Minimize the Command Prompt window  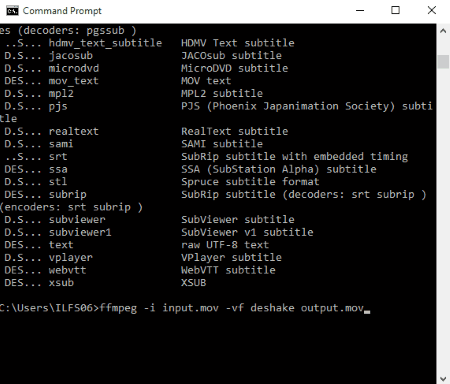[x=360, y=11]
